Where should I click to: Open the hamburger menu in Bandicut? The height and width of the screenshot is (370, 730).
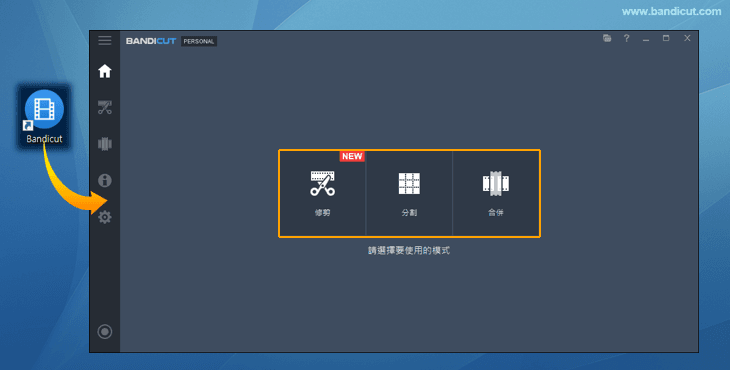click(105, 40)
